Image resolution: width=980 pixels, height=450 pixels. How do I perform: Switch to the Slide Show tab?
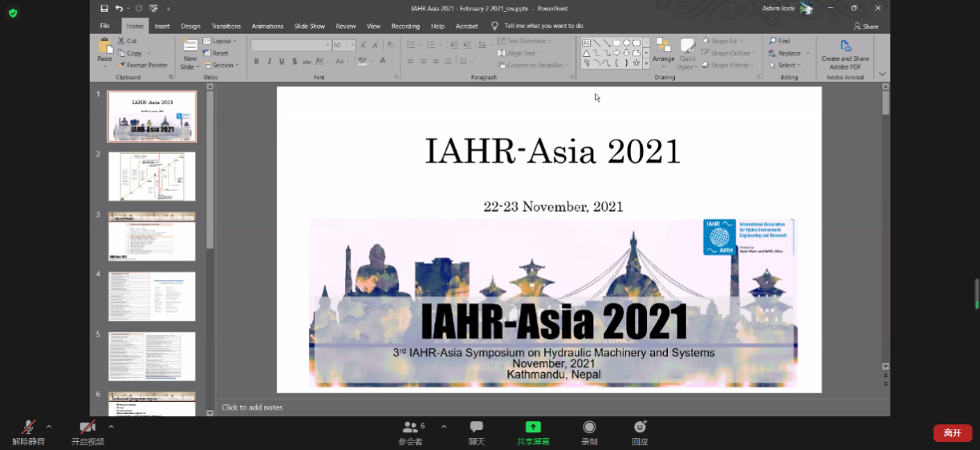pos(309,26)
